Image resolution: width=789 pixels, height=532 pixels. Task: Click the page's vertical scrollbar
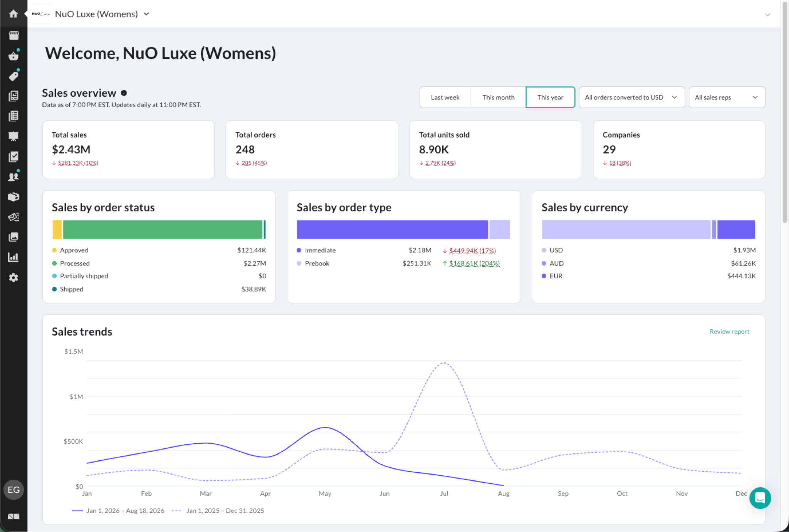point(785,112)
